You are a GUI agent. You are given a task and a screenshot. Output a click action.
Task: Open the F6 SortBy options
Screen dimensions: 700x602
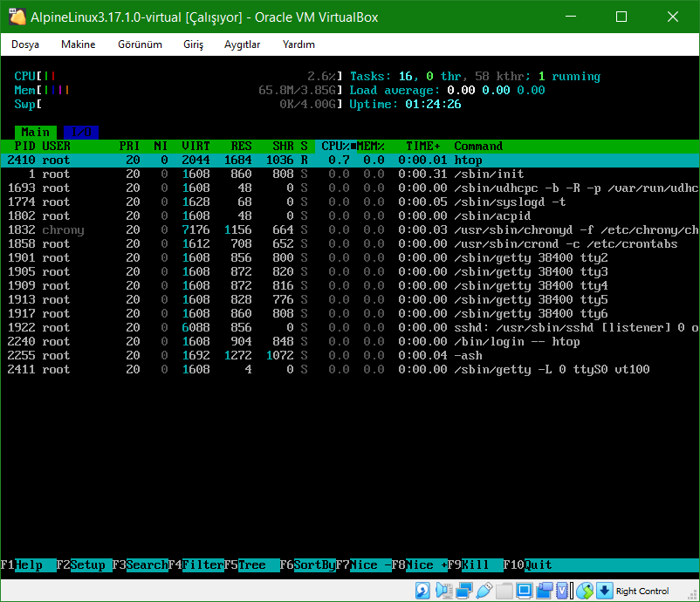click(308, 565)
